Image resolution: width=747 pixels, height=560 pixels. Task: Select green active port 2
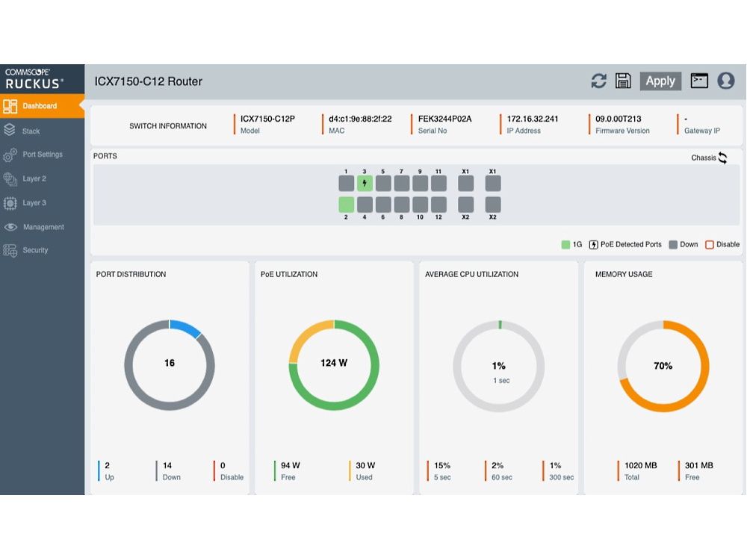tap(347, 205)
